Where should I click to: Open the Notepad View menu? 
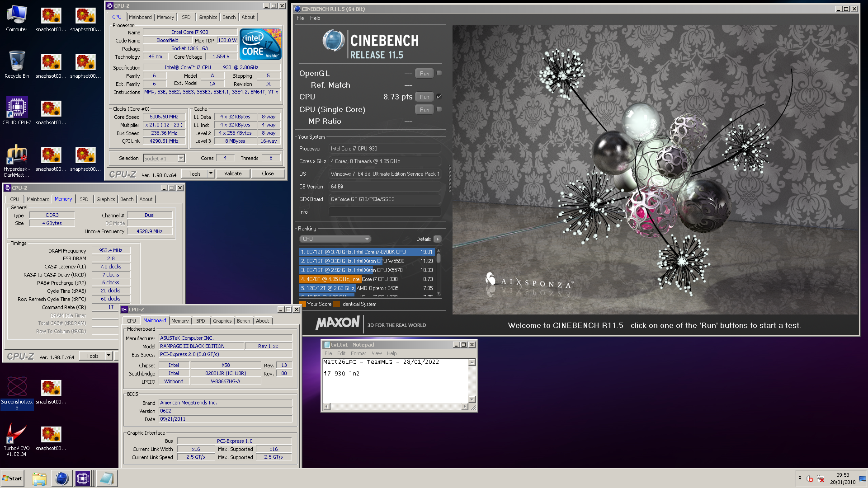point(377,353)
